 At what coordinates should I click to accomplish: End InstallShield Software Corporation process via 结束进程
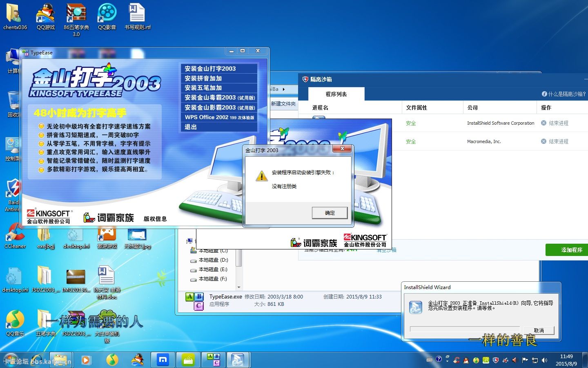coord(555,123)
